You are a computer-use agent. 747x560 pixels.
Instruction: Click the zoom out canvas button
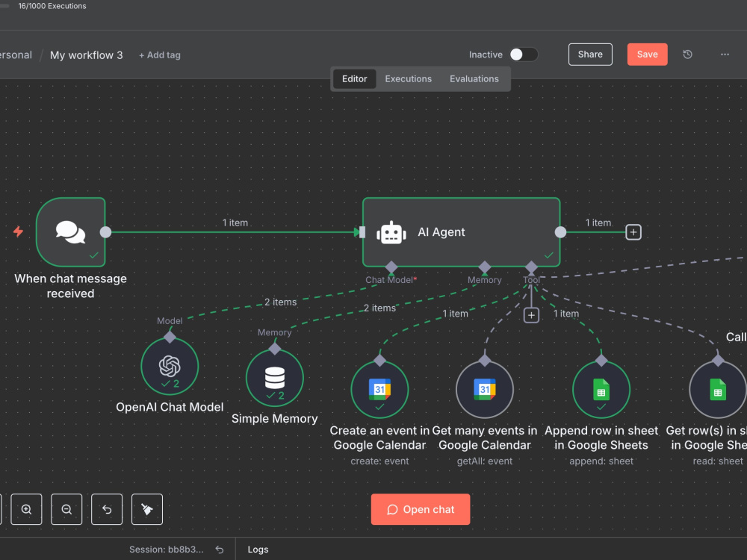66,509
